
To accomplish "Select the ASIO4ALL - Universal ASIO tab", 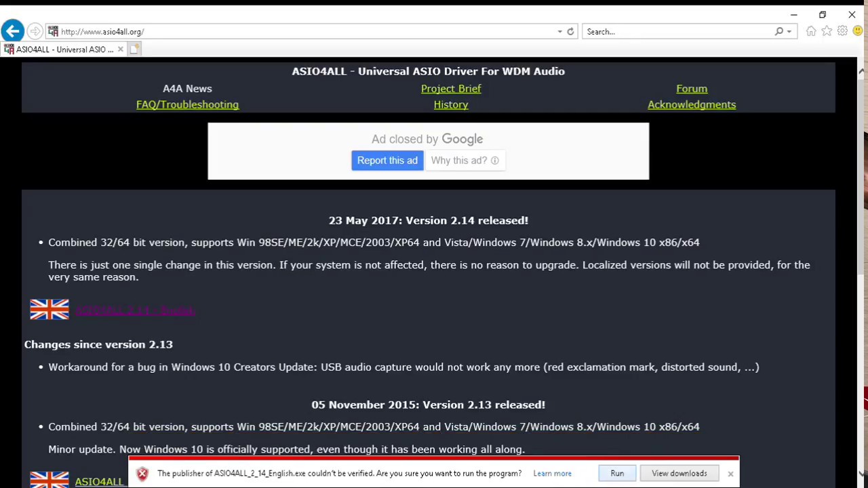I will tap(64, 49).
